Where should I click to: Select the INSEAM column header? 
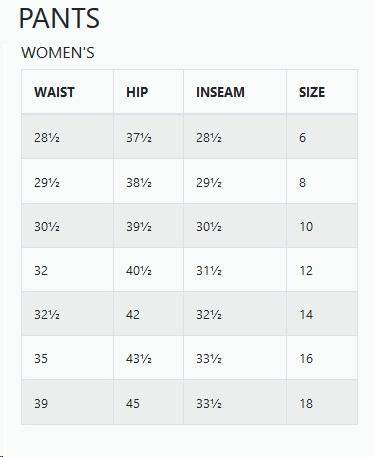click(x=220, y=92)
